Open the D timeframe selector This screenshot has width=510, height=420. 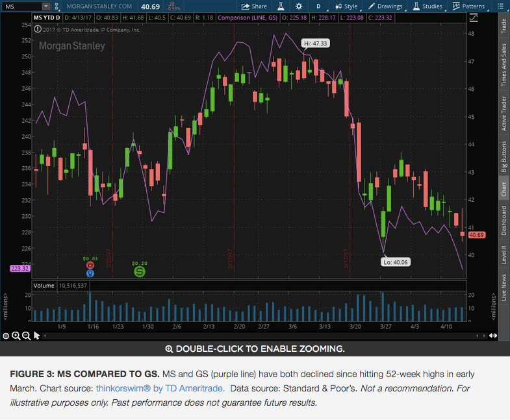[x=318, y=6]
